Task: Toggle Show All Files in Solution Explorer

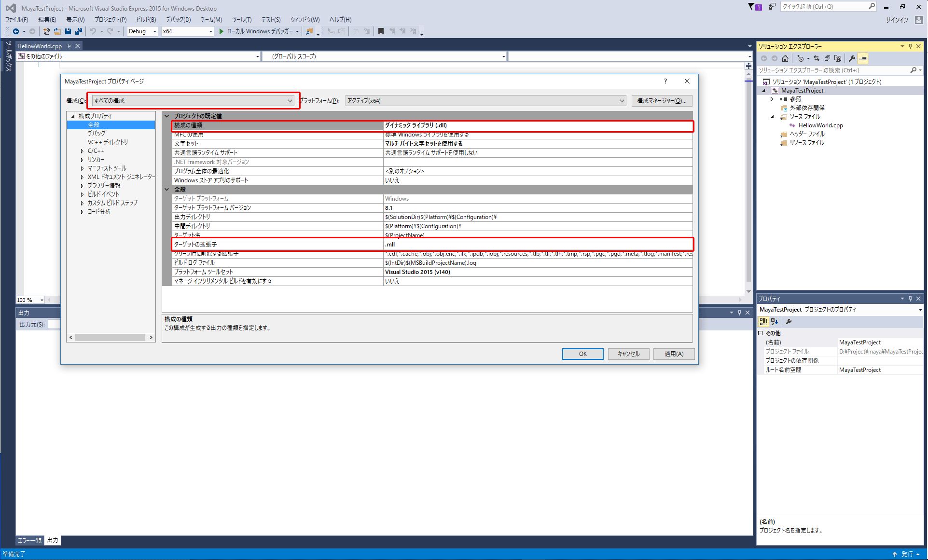Action: pos(838,58)
